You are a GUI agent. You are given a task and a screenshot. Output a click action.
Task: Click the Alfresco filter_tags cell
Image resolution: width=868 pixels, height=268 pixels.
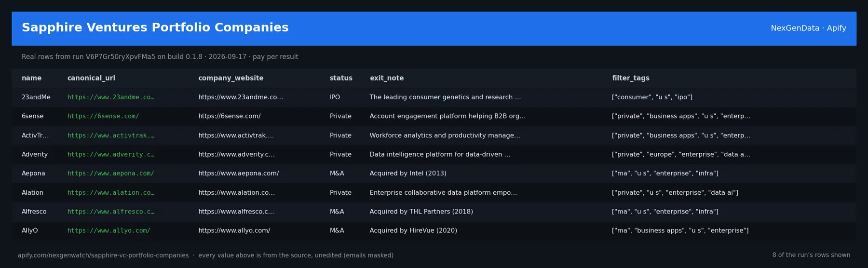tap(665, 212)
